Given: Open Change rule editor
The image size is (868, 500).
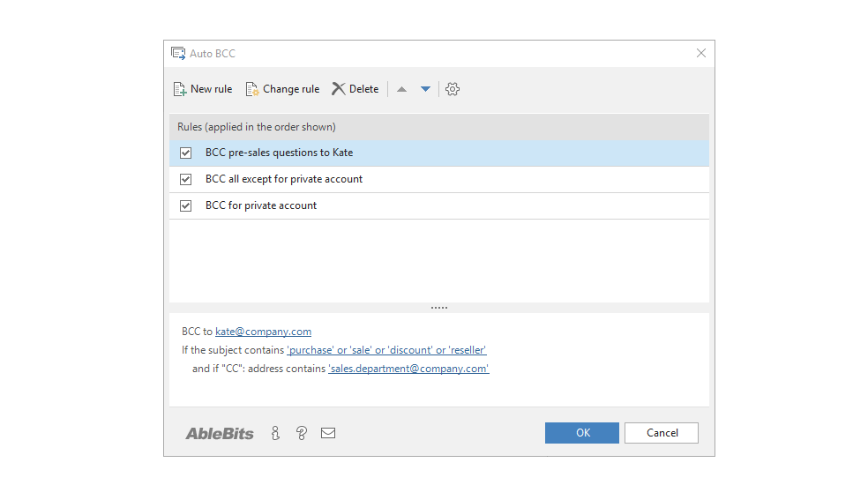Looking at the screenshot, I should [x=282, y=89].
